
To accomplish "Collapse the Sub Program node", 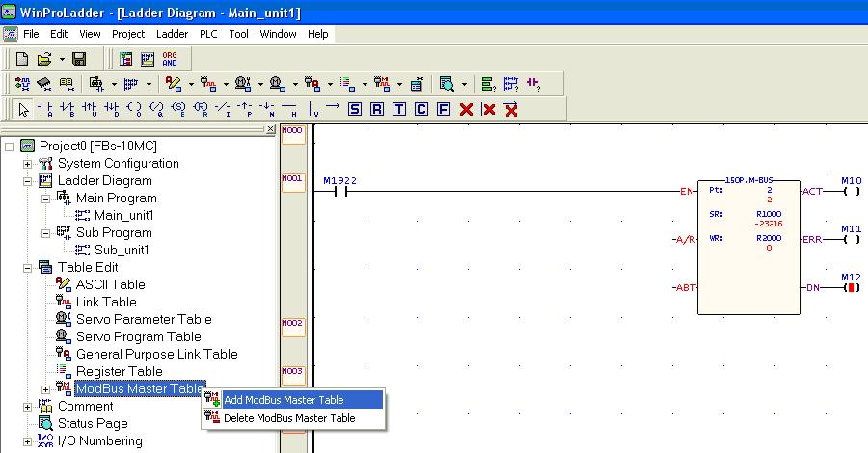I will pos(46,233).
